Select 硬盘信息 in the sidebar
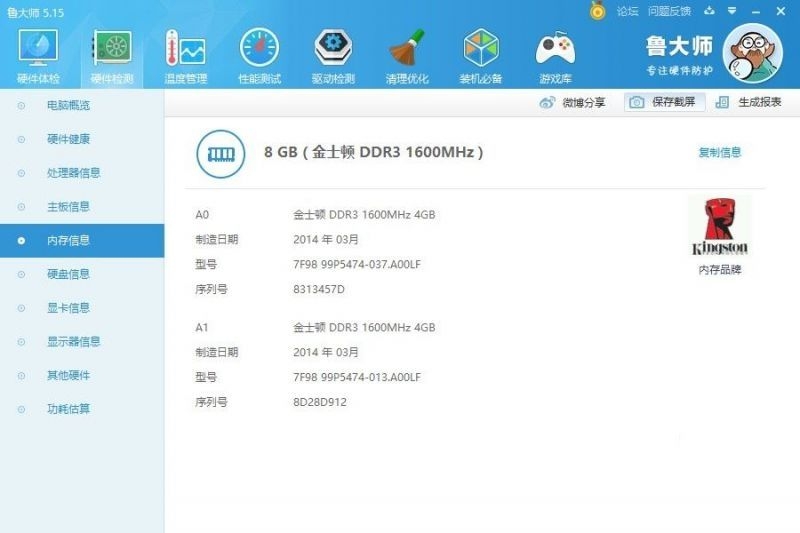800x533 pixels. click(x=82, y=274)
